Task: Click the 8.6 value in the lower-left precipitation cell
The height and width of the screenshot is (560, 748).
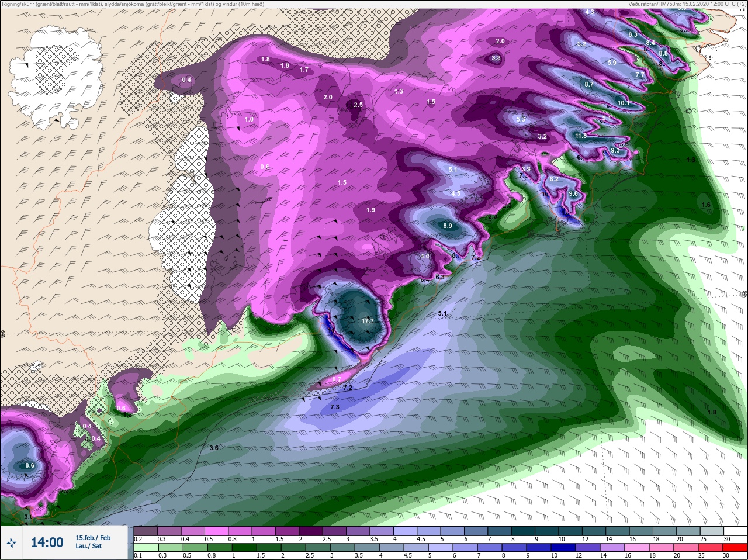Action: coord(30,465)
